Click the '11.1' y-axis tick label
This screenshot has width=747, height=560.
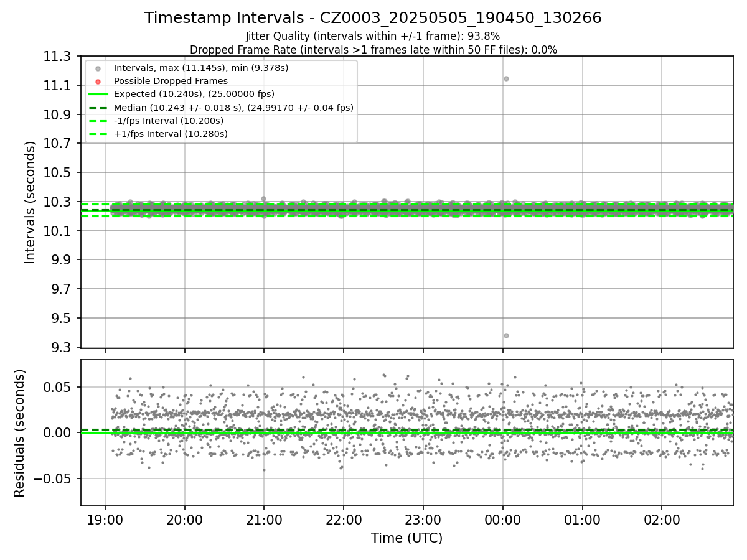point(57,85)
